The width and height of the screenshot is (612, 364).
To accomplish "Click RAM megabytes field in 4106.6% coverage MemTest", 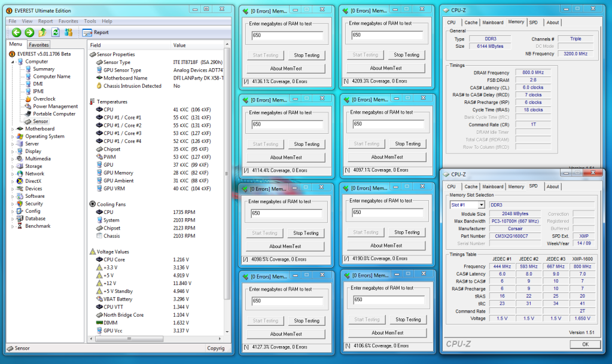I will 389,299.
